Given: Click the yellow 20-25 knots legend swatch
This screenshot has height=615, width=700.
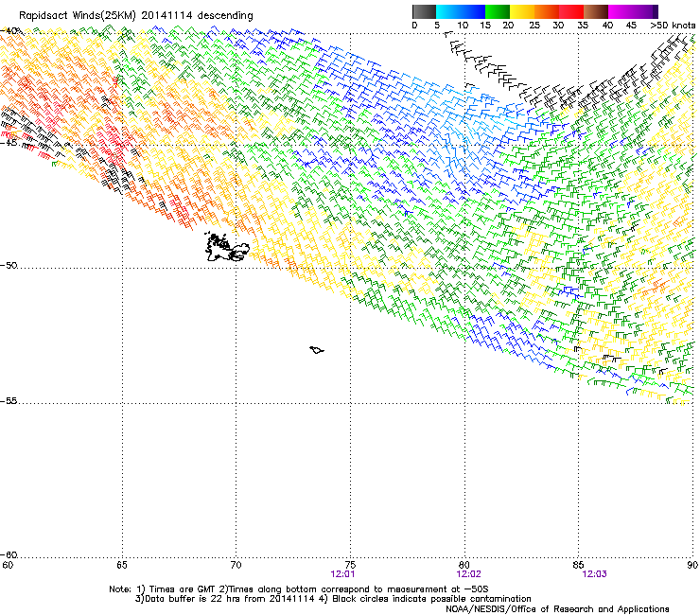Looking at the screenshot, I should (x=522, y=11).
